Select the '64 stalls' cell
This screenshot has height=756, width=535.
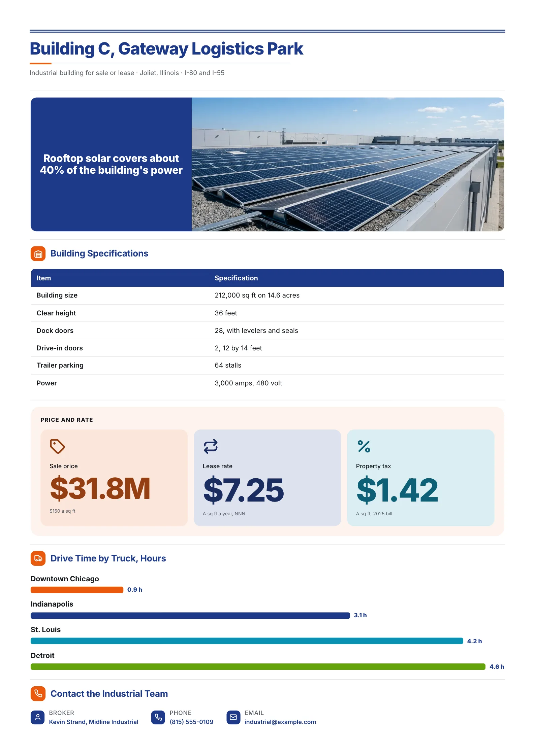(228, 365)
